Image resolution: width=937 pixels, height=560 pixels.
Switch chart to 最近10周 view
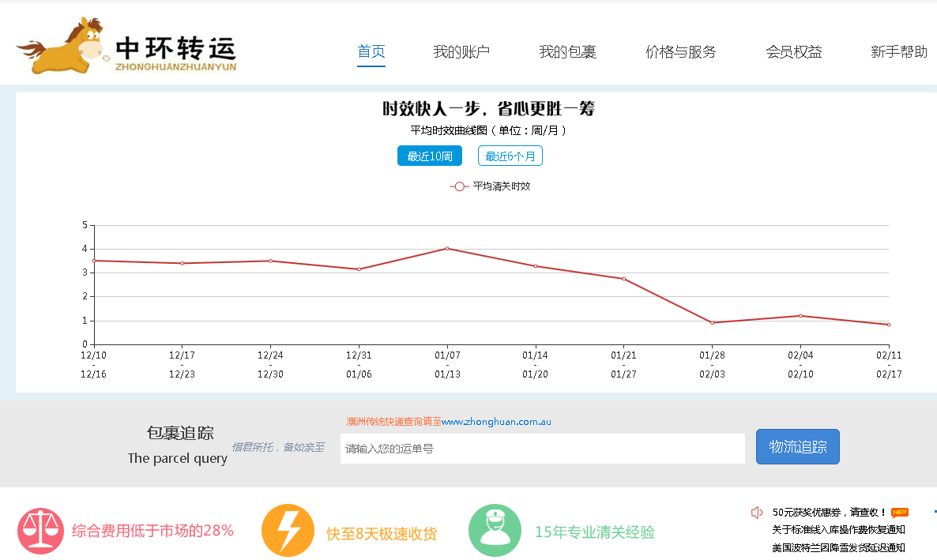(x=429, y=156)
